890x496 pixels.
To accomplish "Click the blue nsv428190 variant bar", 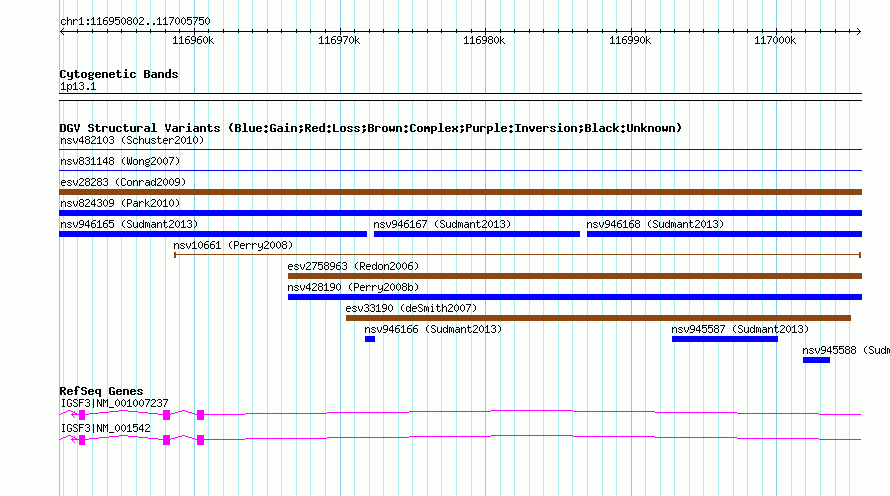I will (x=574, y=297).
